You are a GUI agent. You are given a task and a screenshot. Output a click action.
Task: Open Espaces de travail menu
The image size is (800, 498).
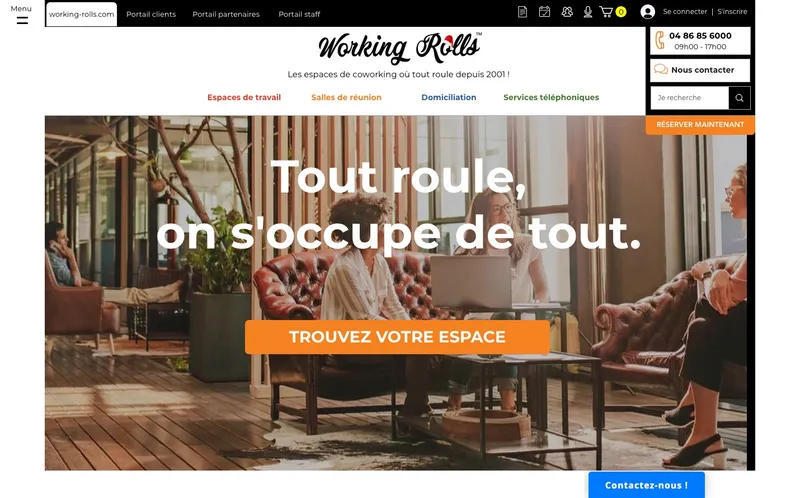coord(244,97)
